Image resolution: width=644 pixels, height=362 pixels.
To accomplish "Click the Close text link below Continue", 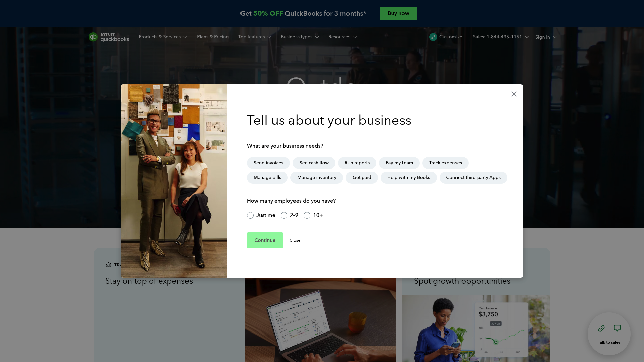I will tap(295, 240).
